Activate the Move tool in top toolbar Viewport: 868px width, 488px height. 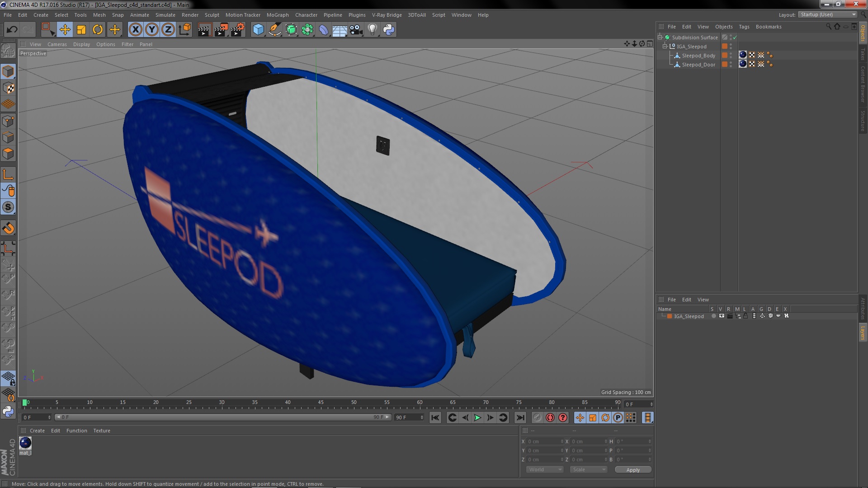pos(65,30)
